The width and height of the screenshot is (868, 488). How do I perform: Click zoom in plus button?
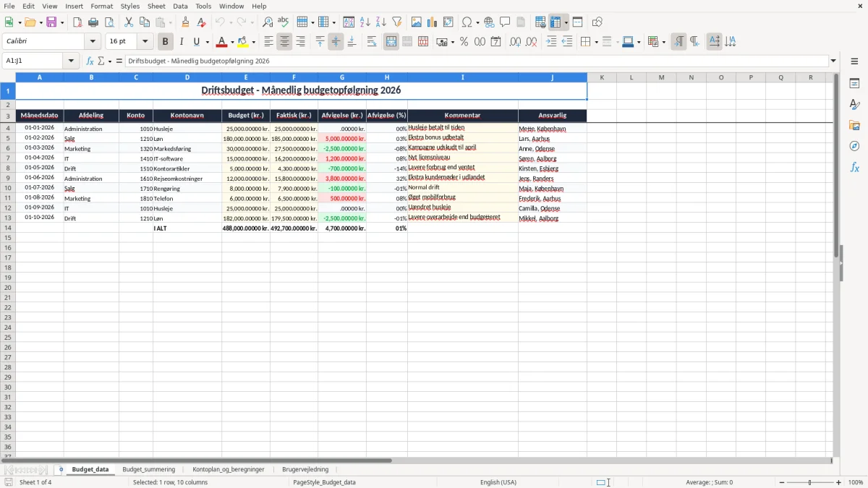[x=838, y=482]
